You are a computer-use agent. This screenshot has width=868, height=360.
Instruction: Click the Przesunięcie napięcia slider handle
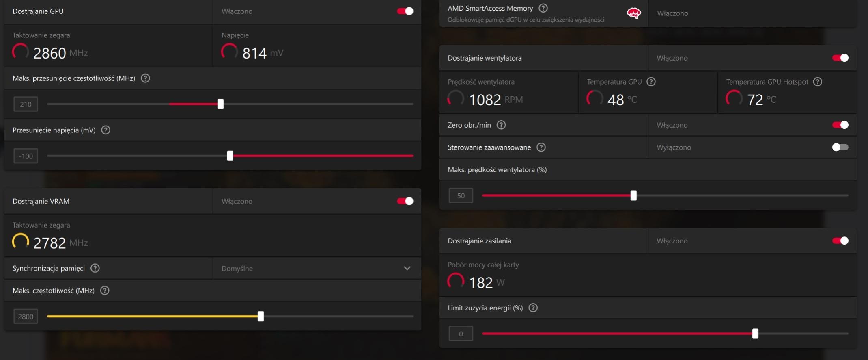(230, 156)
